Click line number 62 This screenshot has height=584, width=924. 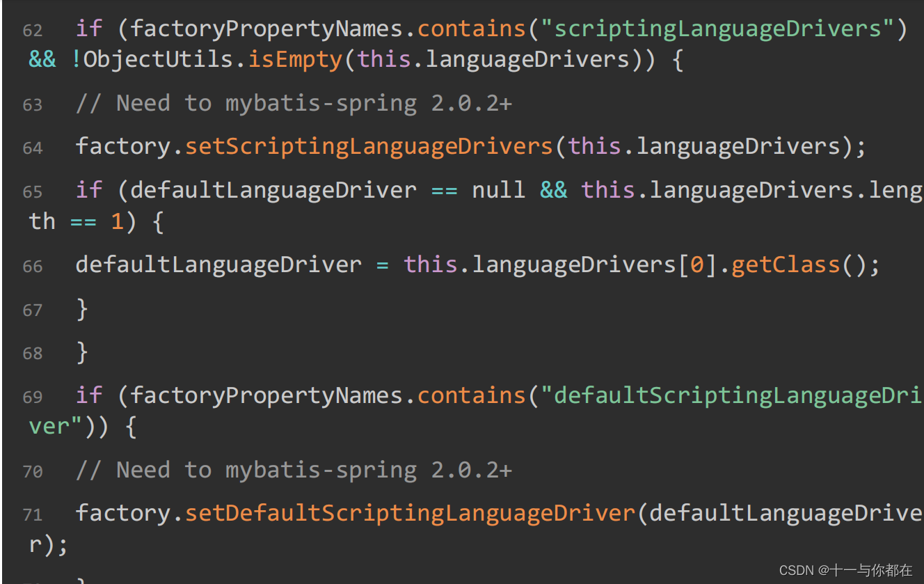33,31
